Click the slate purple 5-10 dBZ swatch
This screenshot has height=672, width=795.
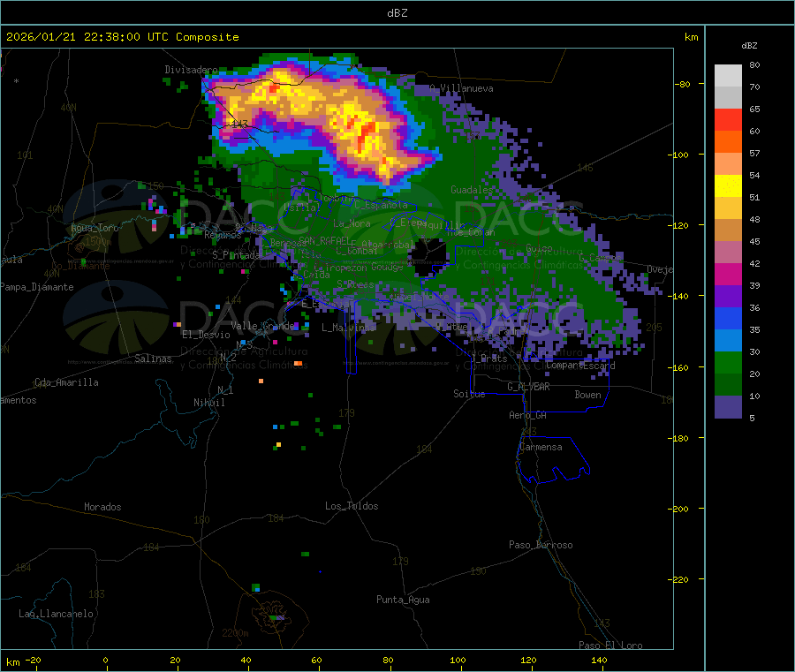728,406
